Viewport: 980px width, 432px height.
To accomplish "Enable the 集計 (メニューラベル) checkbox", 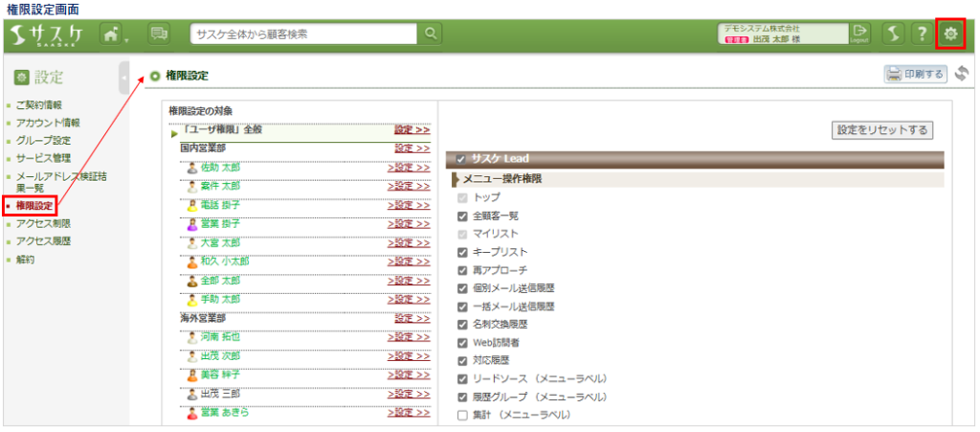I will click(x=462, y=415).
